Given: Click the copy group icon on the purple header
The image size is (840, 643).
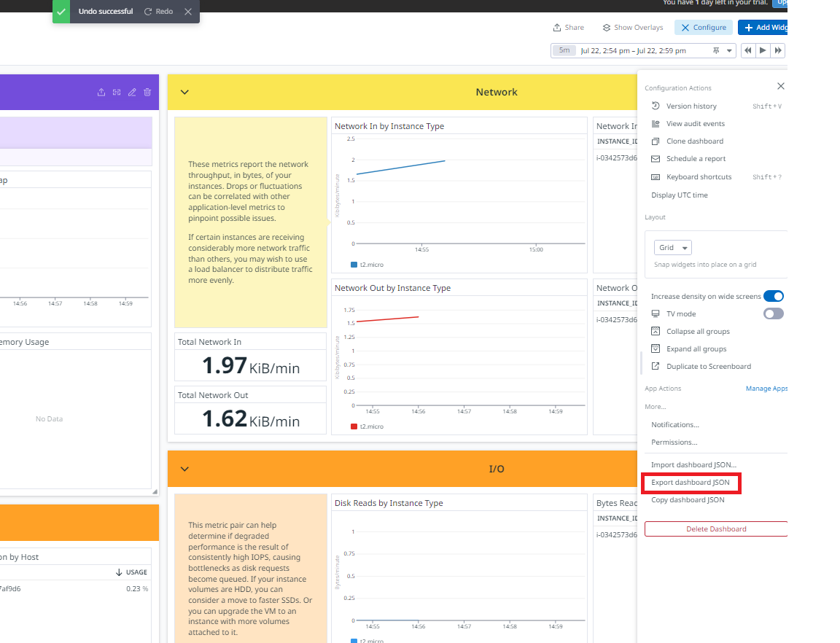Looking at the screenshot, I should (117, 92).
